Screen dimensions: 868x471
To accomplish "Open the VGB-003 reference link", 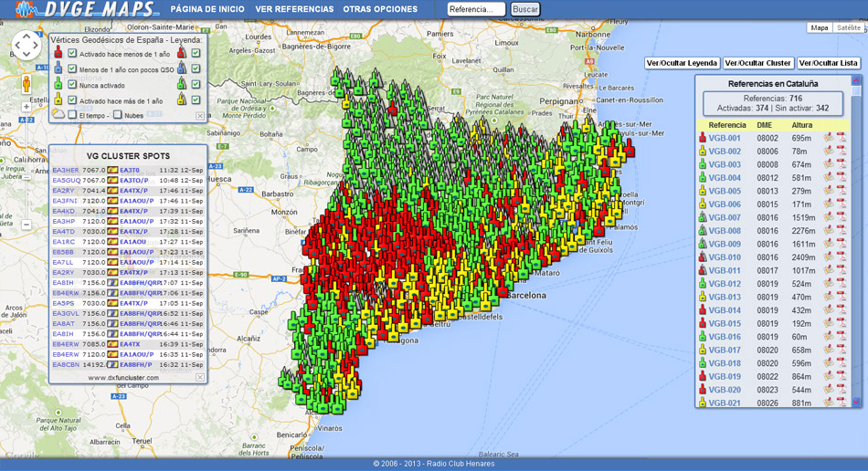I will tap(724, 164).
